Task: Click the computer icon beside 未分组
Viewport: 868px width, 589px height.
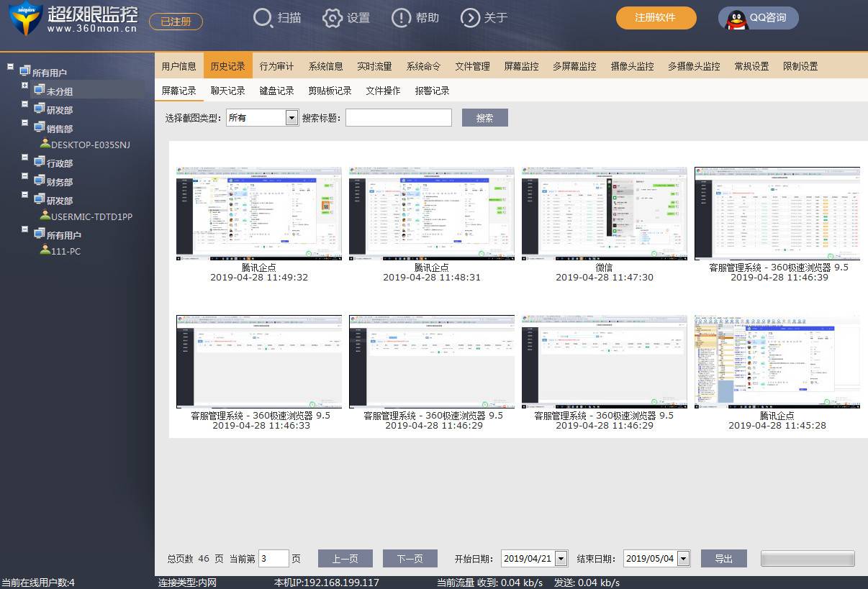Action: coord(40,90)
